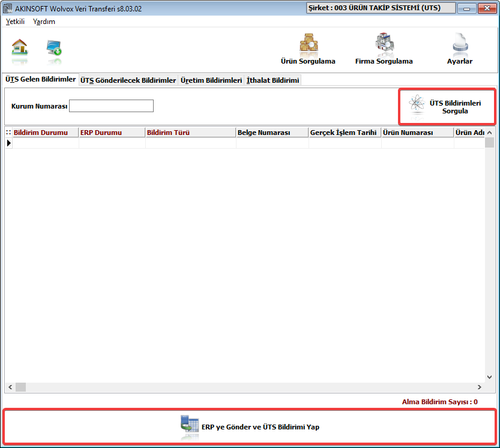The width and height of the screenshot is (500, 448).
Task: Switch to Üretim Bildirimleri tab
Action: pos(211,80)
